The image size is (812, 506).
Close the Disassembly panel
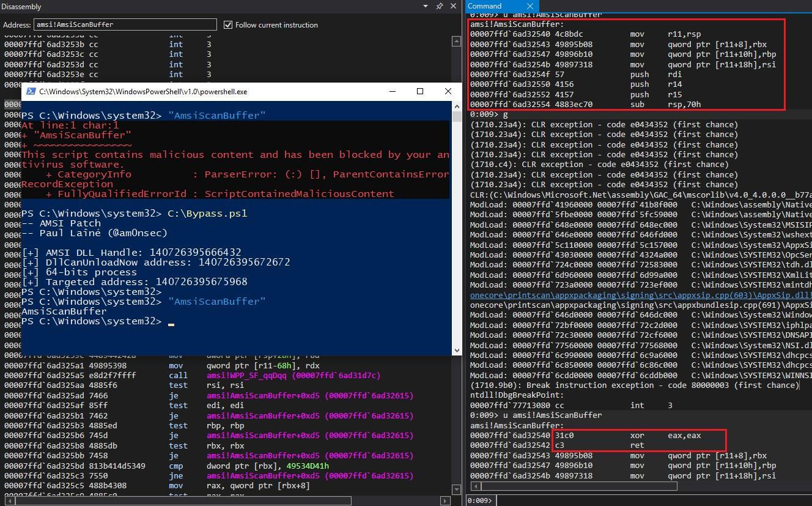(453, 6)
